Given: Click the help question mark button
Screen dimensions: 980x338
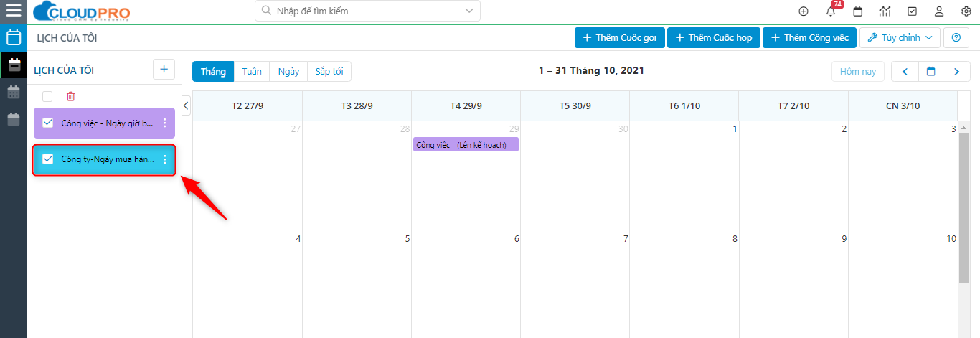Looking at the screenshot, I should (956, 38).
